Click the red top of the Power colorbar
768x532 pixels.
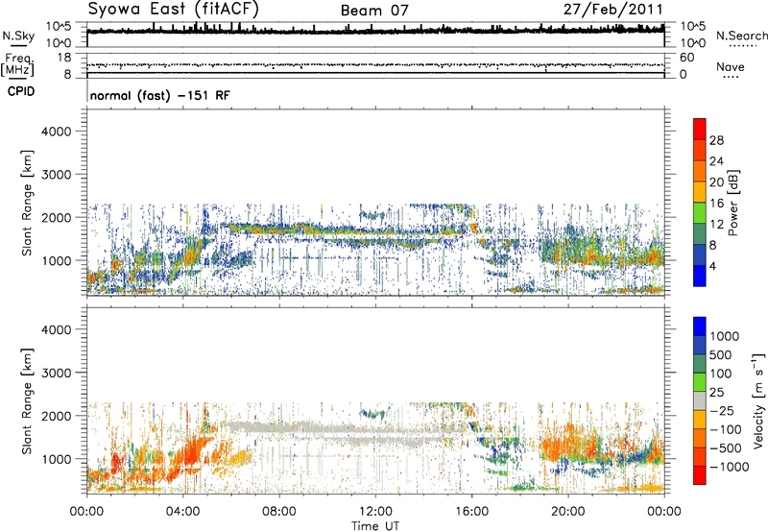(700, 129)
